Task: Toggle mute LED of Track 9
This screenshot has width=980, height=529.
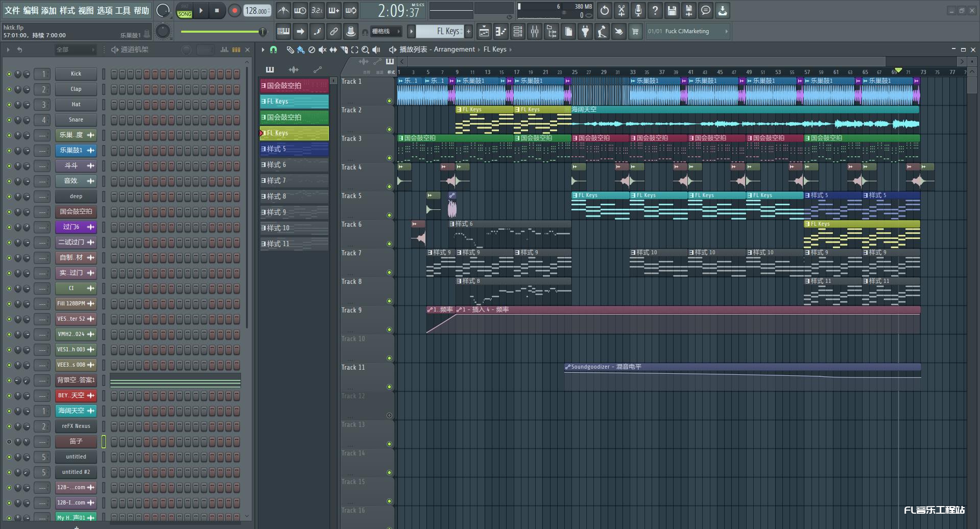Action: [389, 330]
